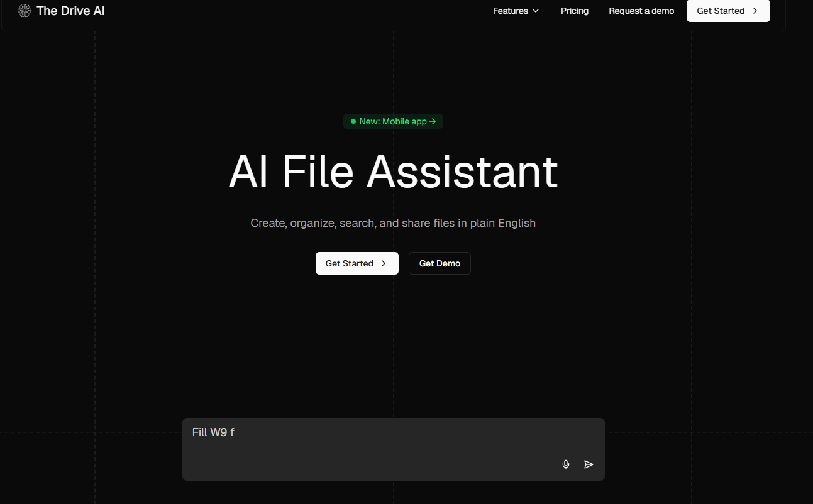813x504 pixels.
Task: Click the green dot in the New badge
Action: [353, 121]
